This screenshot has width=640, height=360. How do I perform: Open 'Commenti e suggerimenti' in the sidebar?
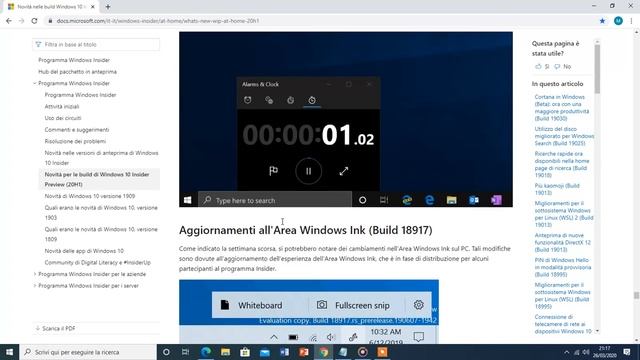click(77, 130)
